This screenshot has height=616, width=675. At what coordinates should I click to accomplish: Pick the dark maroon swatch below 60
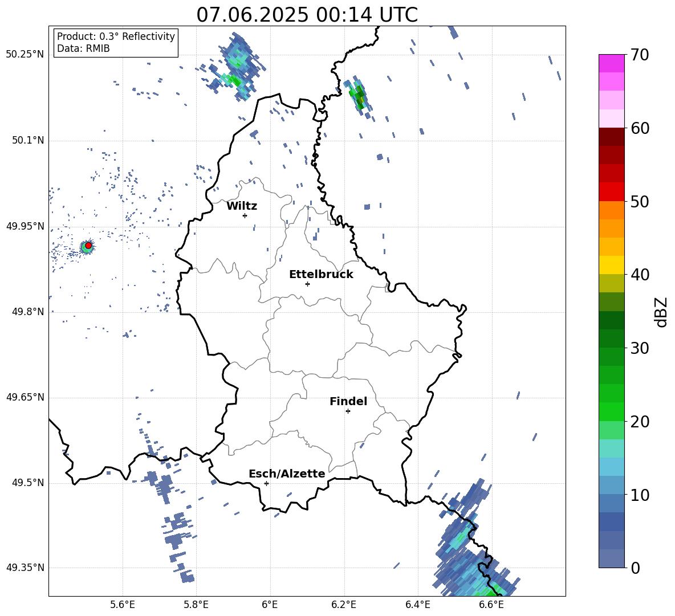click(611, 137)
